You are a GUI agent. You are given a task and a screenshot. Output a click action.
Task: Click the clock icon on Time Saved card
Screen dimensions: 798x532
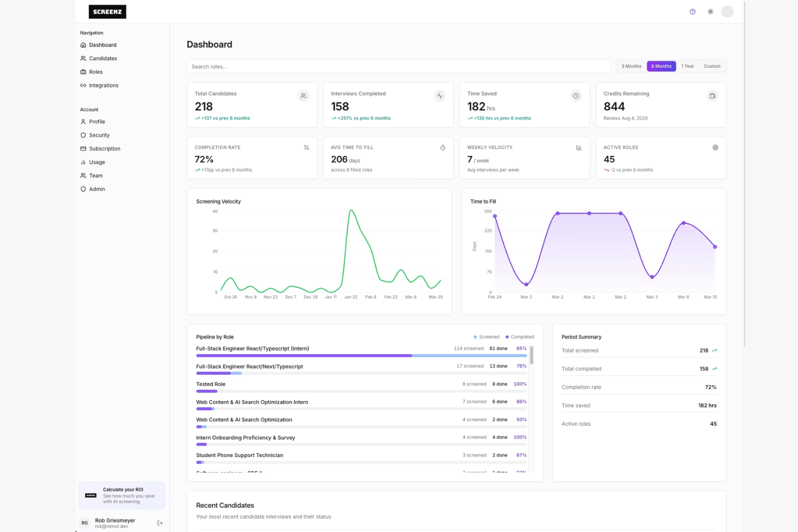(x=576, y=96)
